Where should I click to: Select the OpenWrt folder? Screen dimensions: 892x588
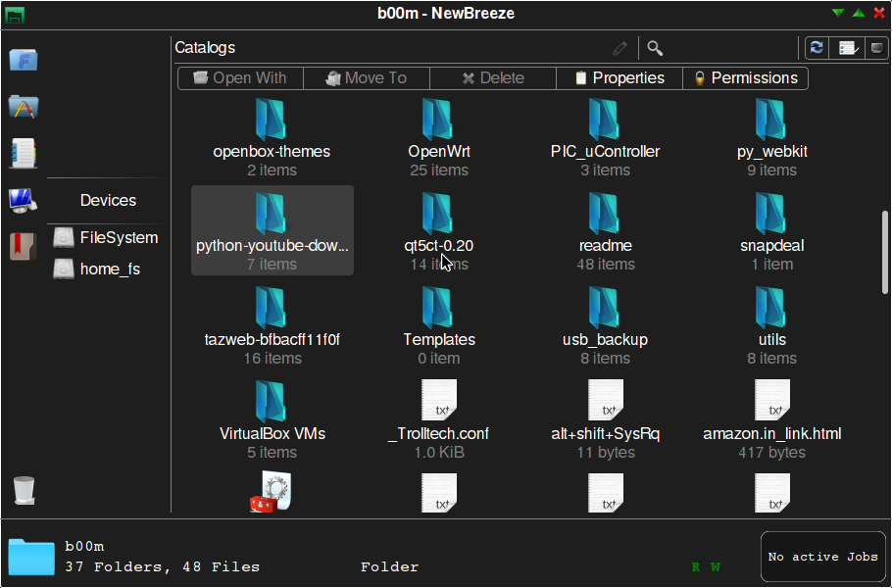439,137
